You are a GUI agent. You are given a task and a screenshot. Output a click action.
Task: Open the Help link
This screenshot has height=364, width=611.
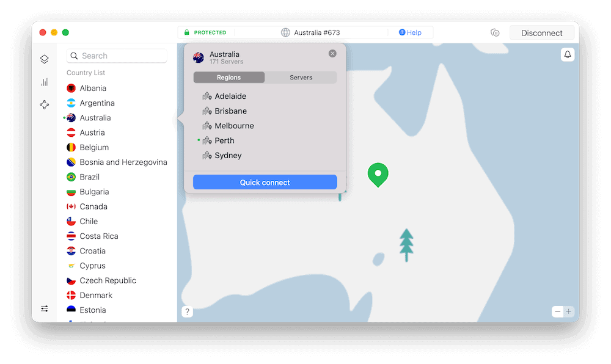point(410,33)
